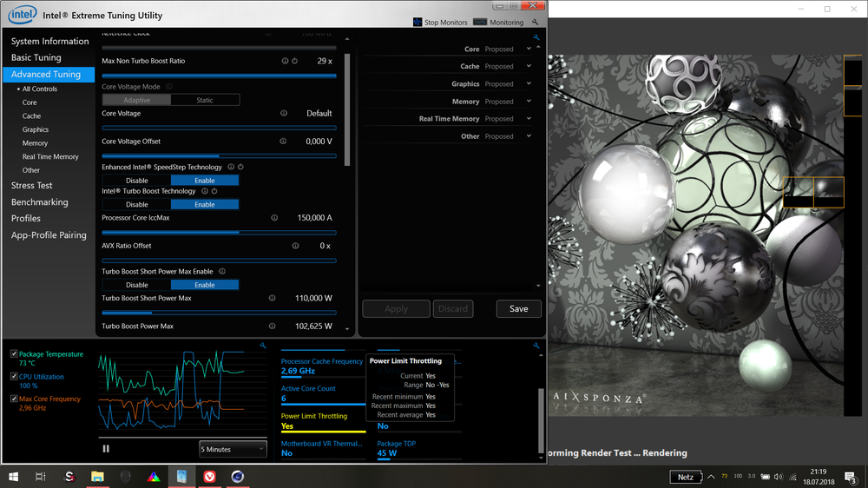The image size is (868, 488).
Task: Click the wrench settings icon in title bar
Action: (535, 23)
